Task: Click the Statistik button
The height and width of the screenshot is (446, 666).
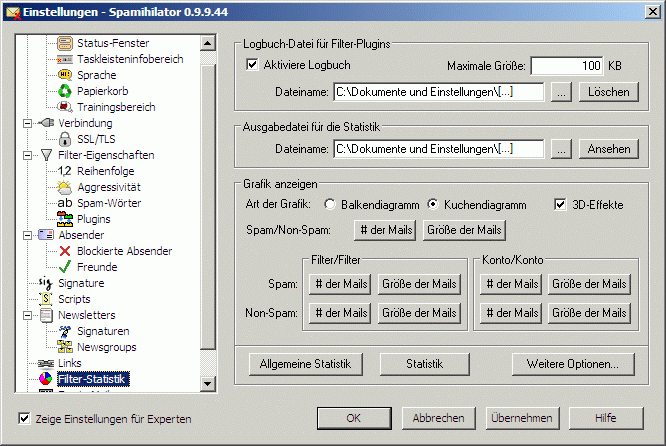Action: point(424,364)
